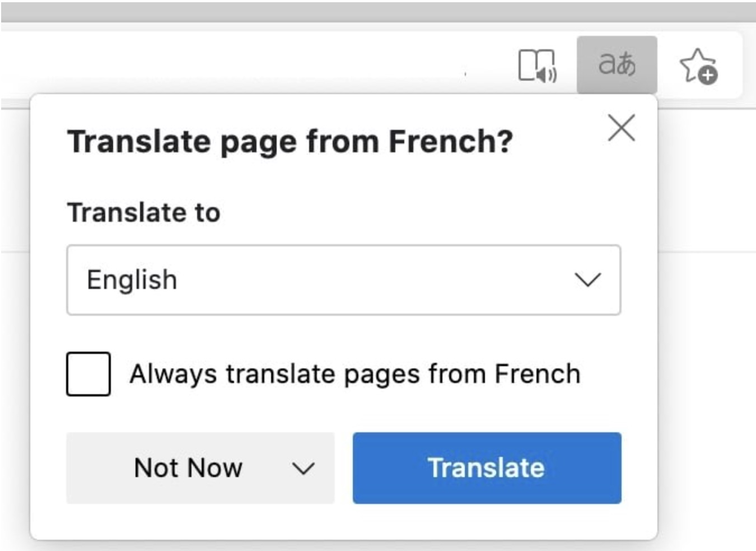Click the chevron arrow in English dropdown
The width and height of the screenshot is (756, 551).
pos(587,279)
